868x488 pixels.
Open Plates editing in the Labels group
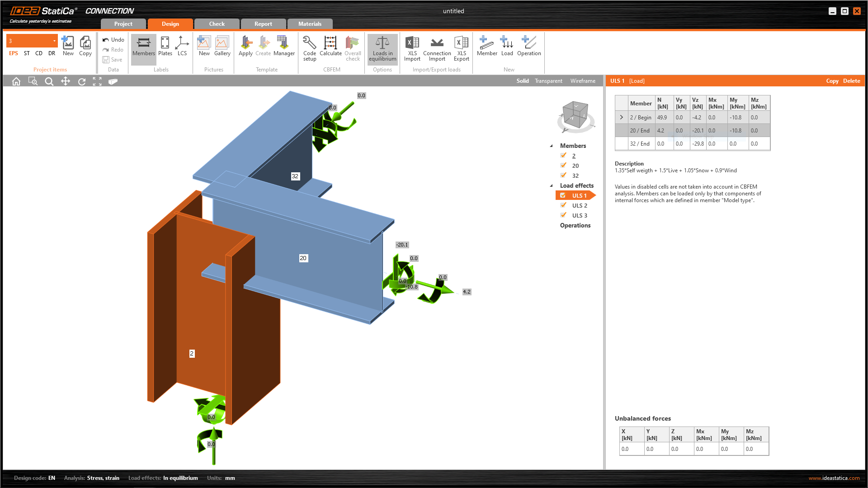pyautogui.click(x=165, y=47)
